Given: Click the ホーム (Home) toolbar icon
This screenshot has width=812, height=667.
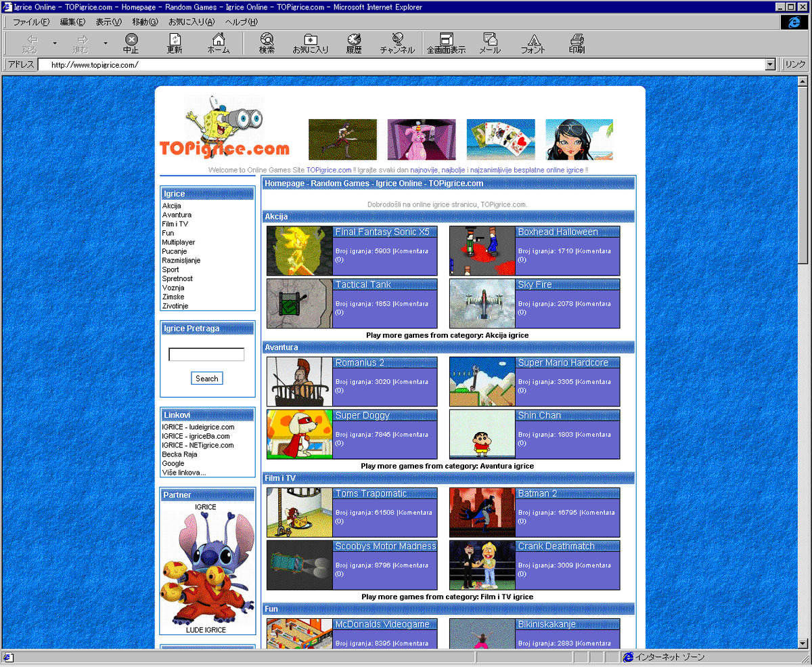Looking at the screenshot, I should (x=218, y=43).
